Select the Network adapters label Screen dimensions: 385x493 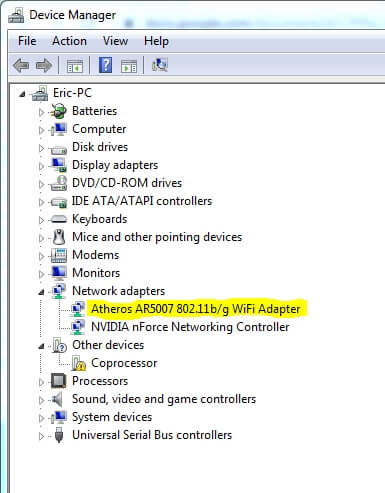coord(118,291)
